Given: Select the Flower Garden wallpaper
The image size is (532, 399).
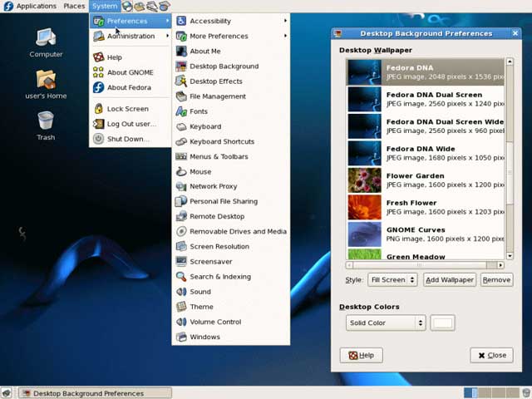Looking at the screenshot, I should (x=425, y=180).
